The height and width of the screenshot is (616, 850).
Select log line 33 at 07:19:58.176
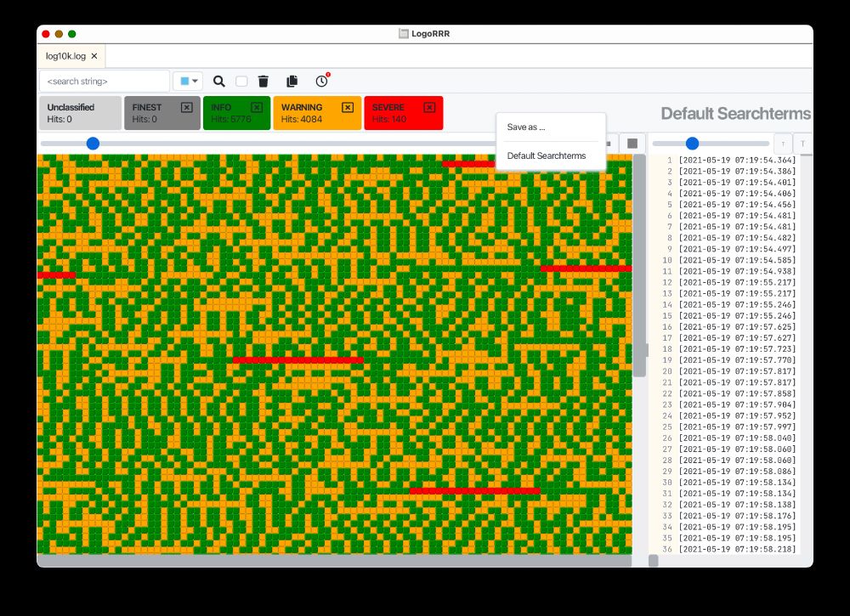coord(725,516)
